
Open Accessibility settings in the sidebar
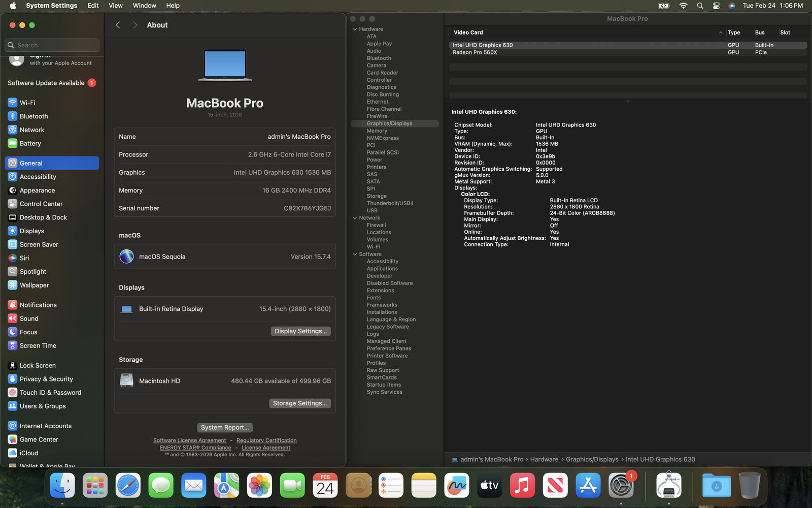pos(38,177)
